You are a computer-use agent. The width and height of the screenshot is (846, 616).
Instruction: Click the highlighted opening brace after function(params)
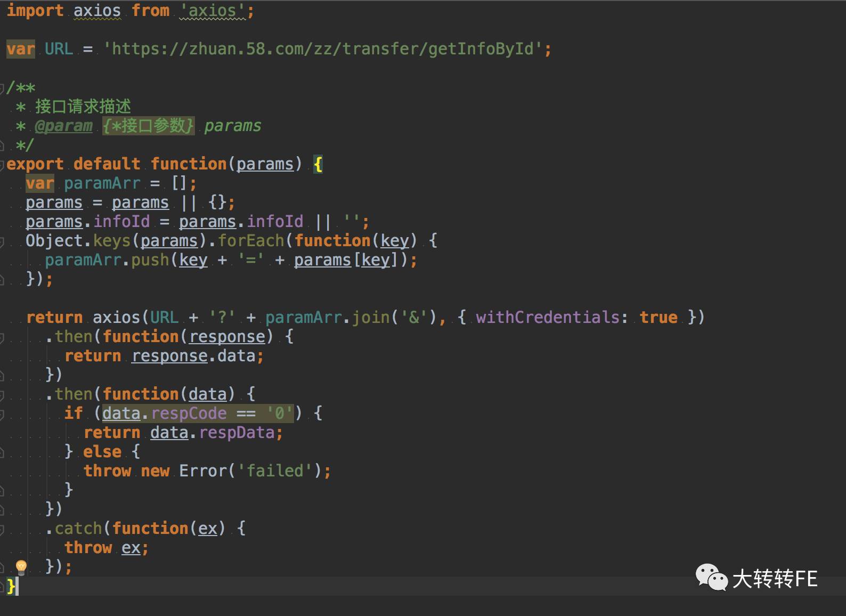point(318,164)
